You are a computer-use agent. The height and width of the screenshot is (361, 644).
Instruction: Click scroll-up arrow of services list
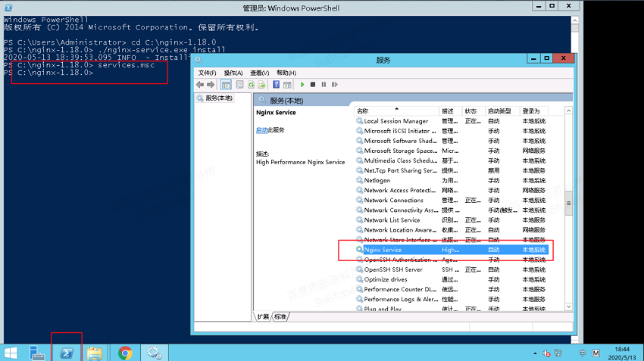pos(568,110)
